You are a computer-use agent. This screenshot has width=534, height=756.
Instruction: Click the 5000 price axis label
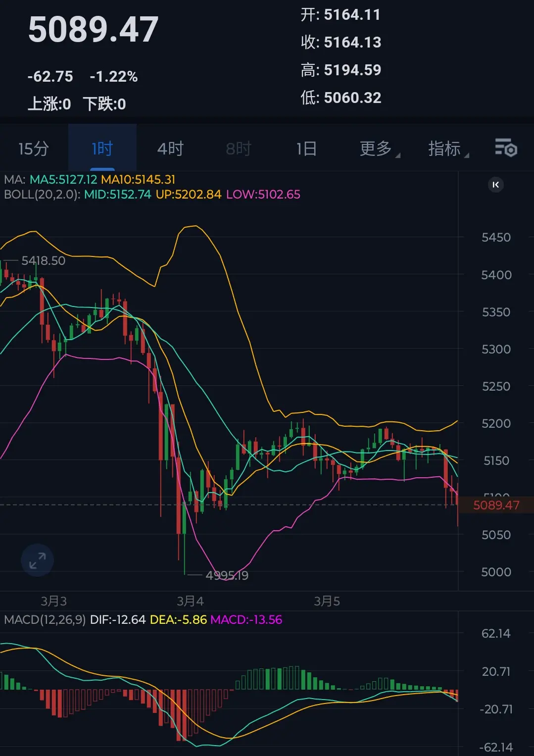point(496,572)
